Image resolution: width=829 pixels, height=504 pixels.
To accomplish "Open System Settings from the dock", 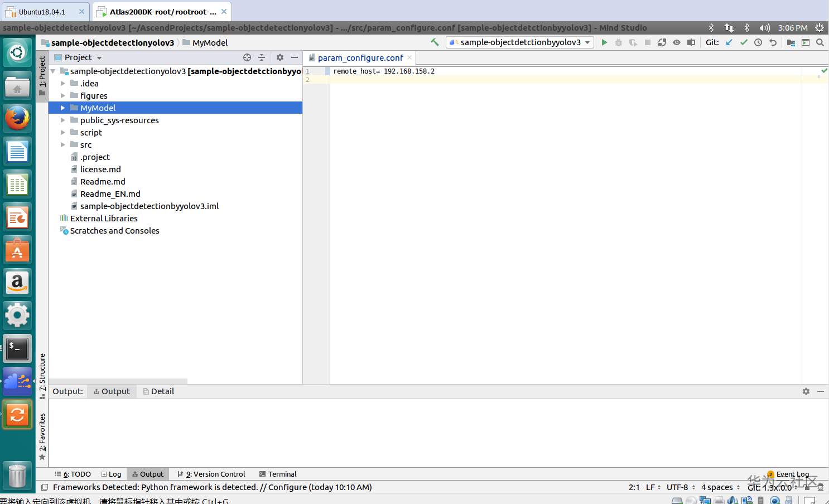I will click(x=17, y=316).
